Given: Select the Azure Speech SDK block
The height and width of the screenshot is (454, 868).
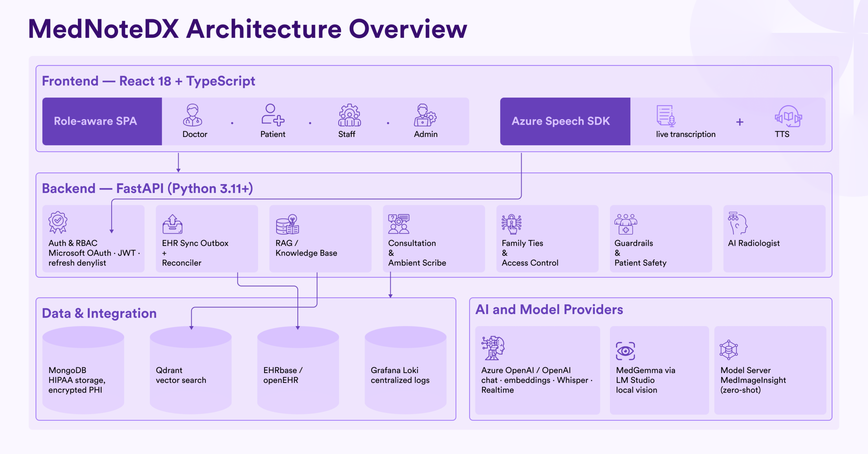Looking at the screenshot, I should coord(565,121).
